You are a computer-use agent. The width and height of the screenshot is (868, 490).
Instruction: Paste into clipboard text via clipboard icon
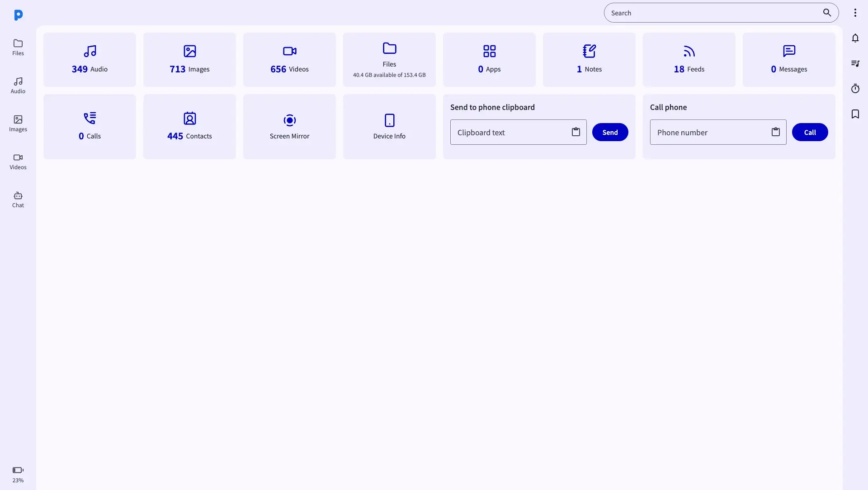tap(576, 132)
